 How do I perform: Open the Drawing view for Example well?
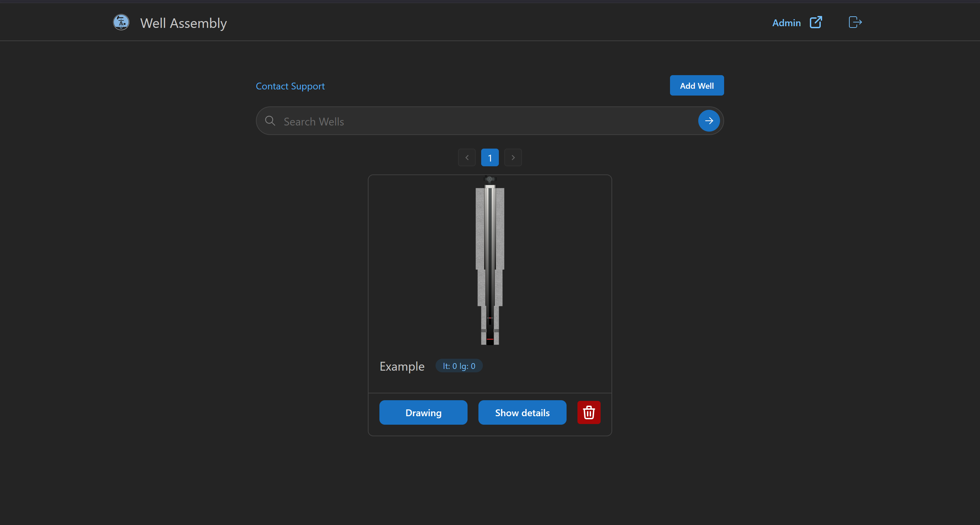(x=423, y=412)
